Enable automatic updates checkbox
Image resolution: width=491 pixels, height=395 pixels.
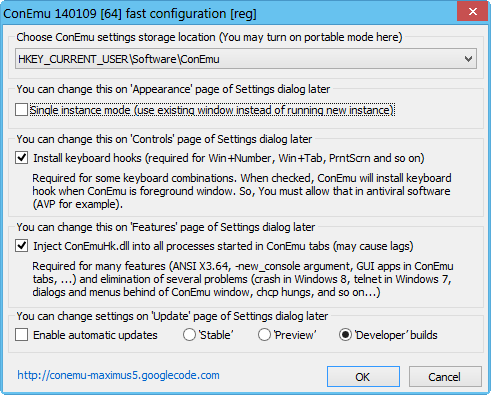coord(21,335)
